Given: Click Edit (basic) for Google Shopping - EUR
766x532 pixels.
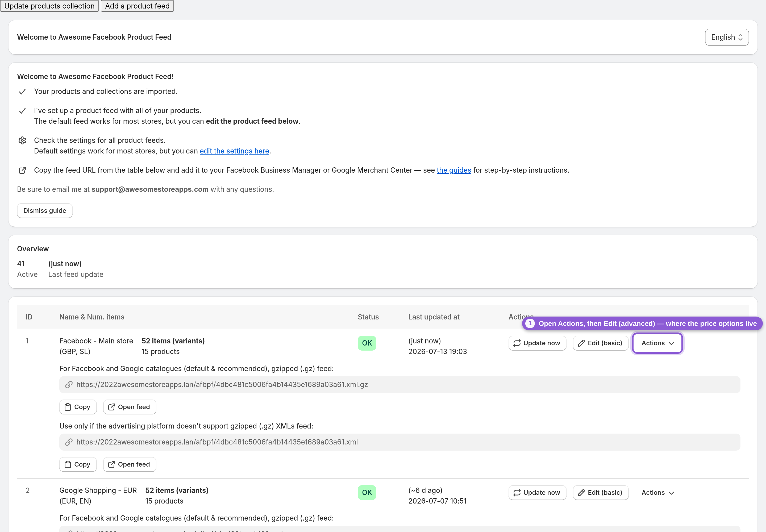Looking at the screenshot, I should click(600, 493).
